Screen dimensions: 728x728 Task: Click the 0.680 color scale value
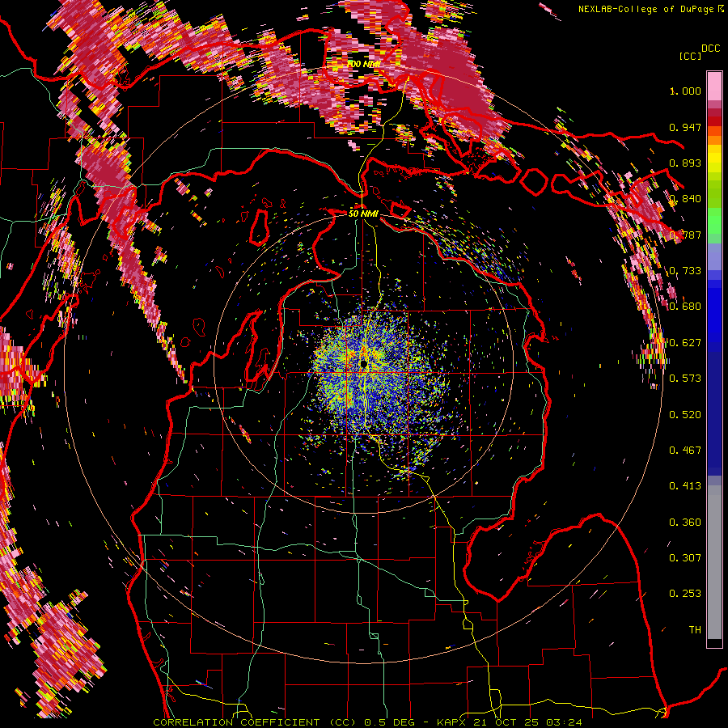685,307
